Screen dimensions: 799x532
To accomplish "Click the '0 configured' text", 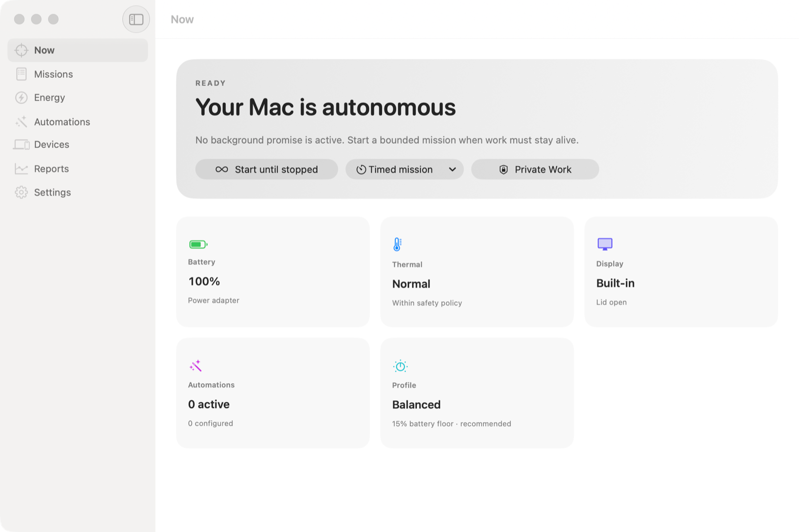I will (210, 423).
